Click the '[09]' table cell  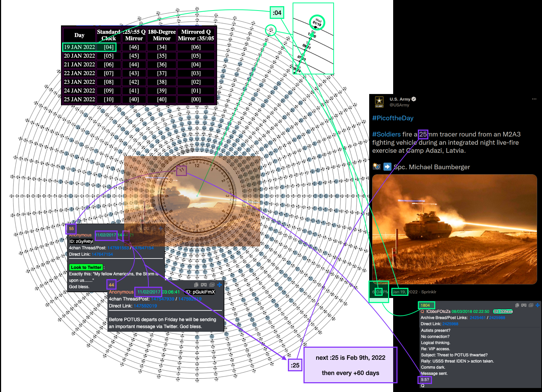[109, 90]
